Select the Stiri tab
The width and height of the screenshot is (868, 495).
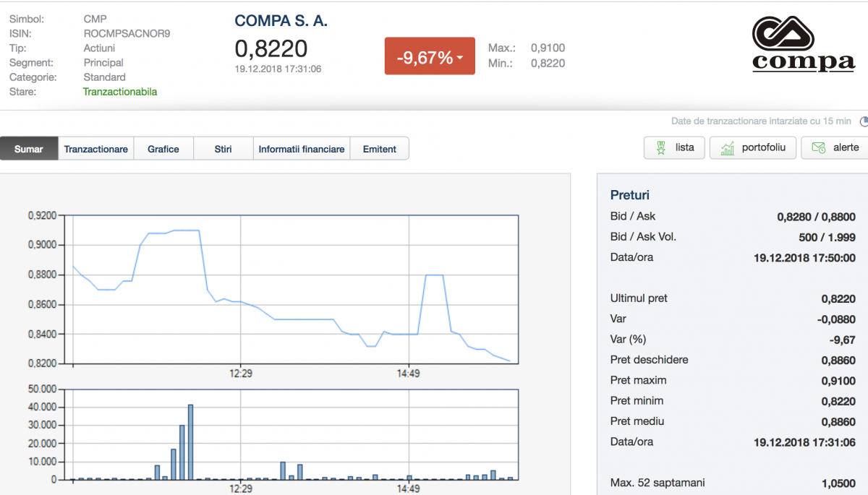tap(223, 149)
